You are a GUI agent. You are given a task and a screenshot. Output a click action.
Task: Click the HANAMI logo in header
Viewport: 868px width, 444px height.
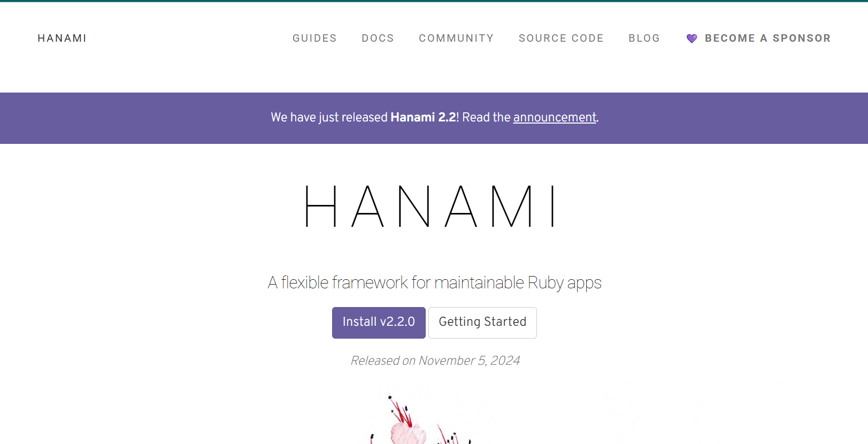62,38
